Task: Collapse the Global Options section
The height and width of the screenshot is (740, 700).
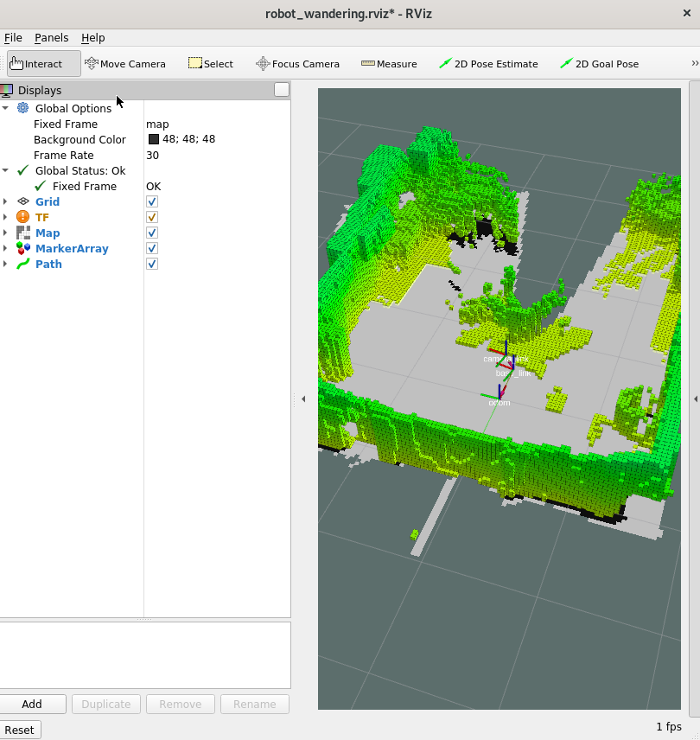Action: [7, 108]
